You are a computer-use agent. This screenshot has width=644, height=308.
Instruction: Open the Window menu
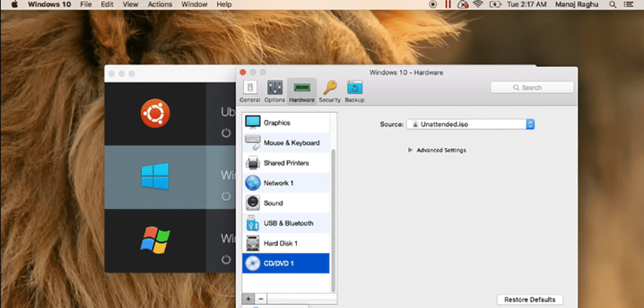pyautogui.click(x=194, y=5)
